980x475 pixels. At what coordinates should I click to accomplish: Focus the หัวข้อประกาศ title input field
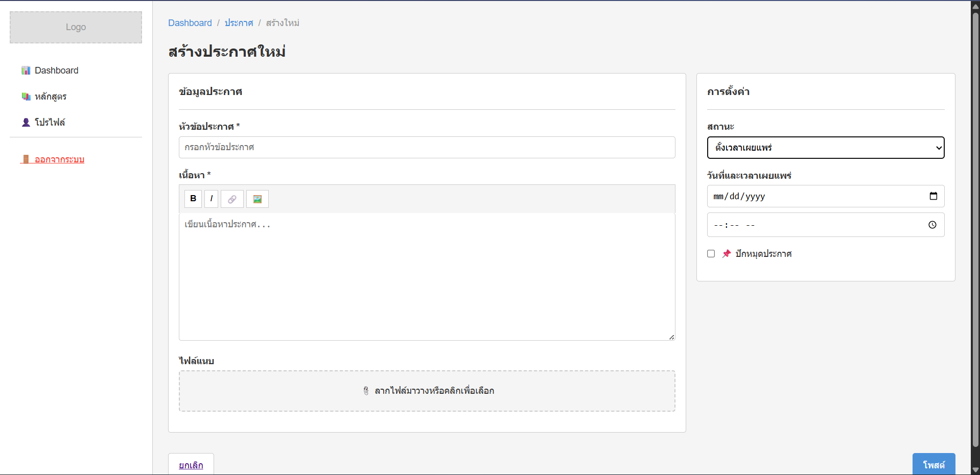427,147
